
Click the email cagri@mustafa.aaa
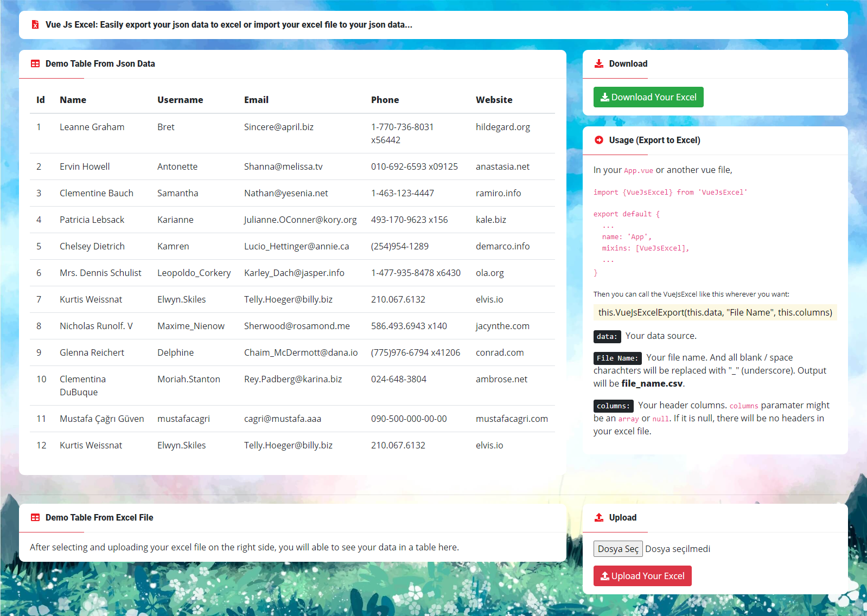click(x=283, y=419)
